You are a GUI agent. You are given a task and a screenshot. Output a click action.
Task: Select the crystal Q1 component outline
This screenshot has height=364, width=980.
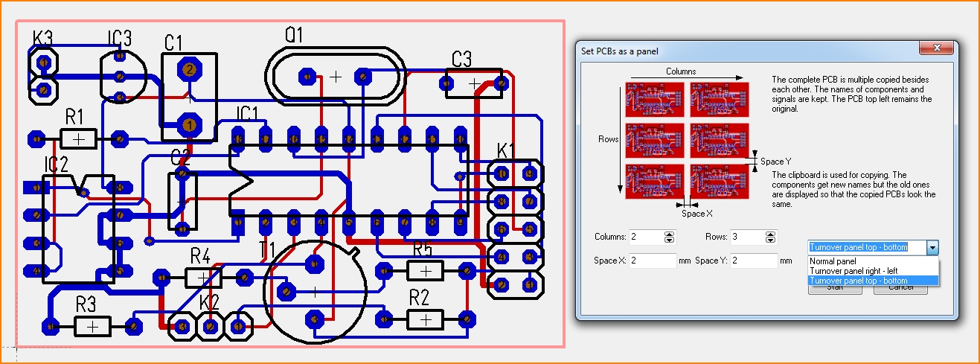(336, 77)
